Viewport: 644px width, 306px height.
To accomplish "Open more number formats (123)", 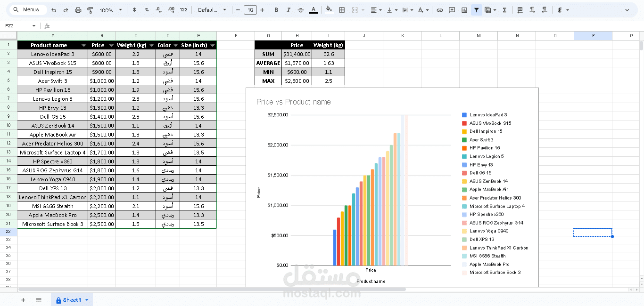I will (183, 10).
